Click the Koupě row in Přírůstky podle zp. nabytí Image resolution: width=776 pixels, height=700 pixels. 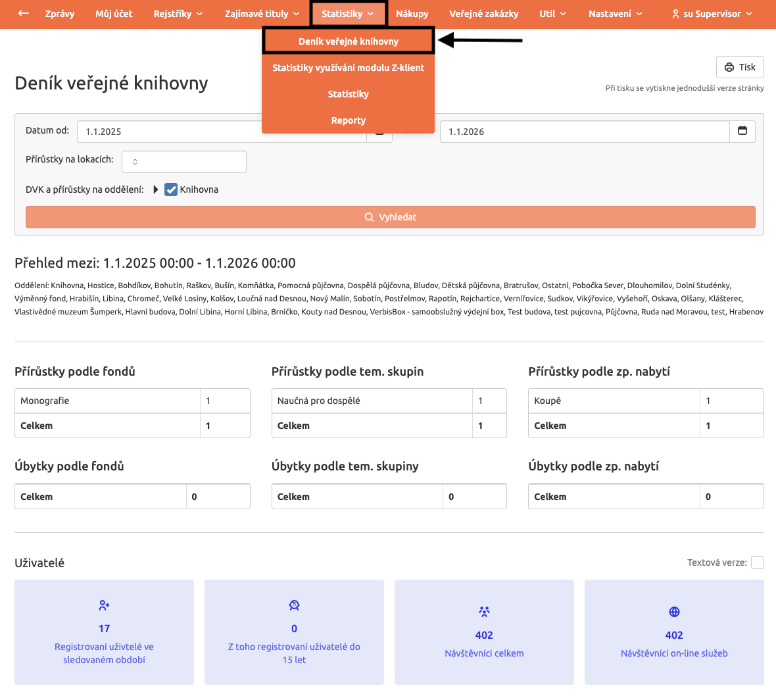(646, 401)
